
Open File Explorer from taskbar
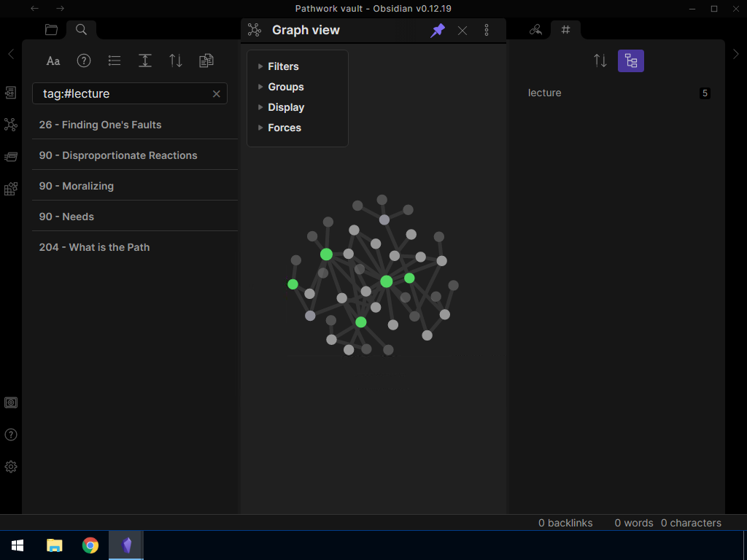click(x=54, y=545)
